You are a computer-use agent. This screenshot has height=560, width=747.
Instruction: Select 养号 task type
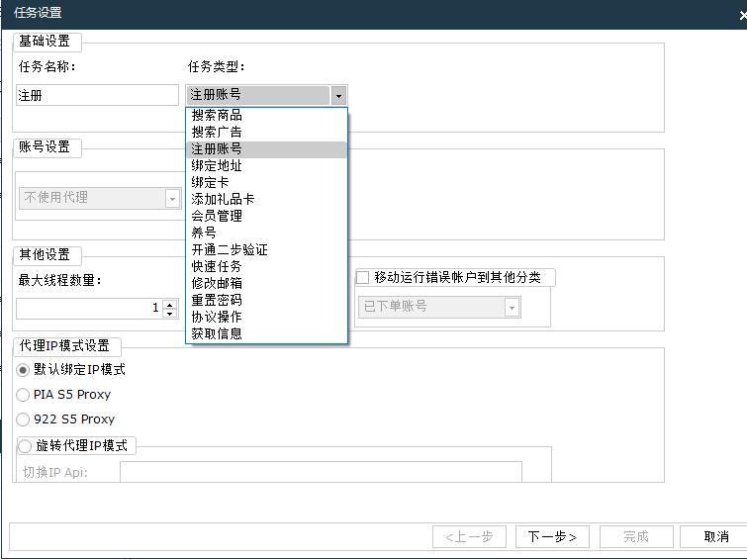pyautogui.click(x=266, y=233)
